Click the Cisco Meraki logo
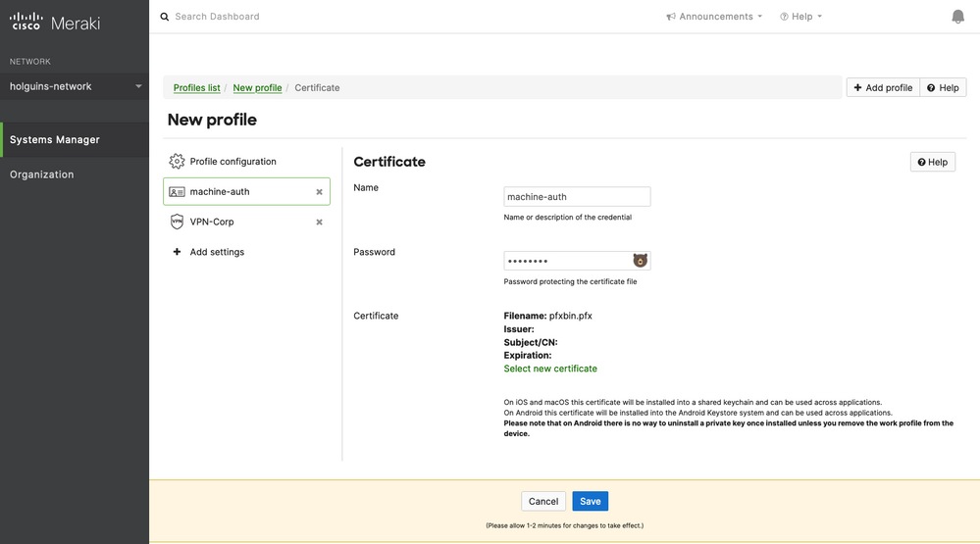Screen dimensions: 980x544 pos(55,22)
